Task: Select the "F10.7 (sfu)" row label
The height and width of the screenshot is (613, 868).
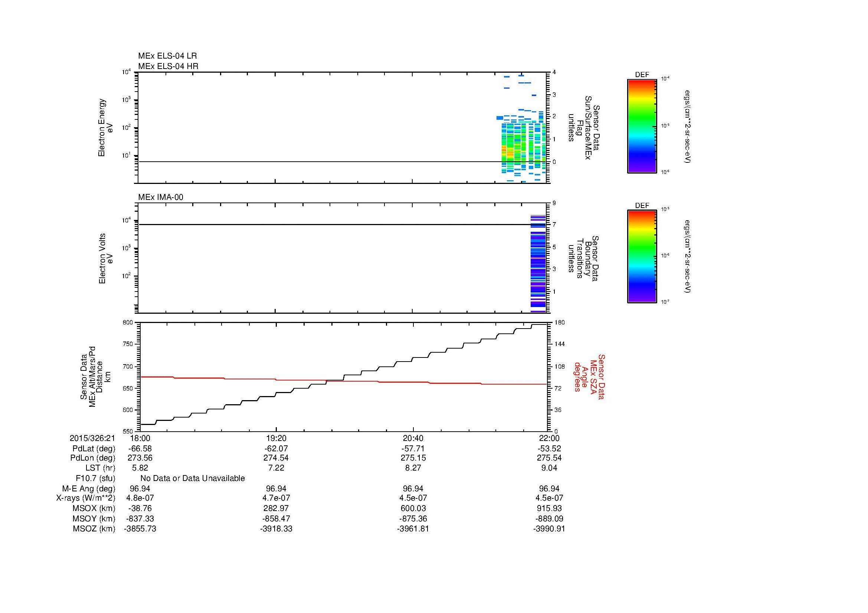Action: coord(95,478)
